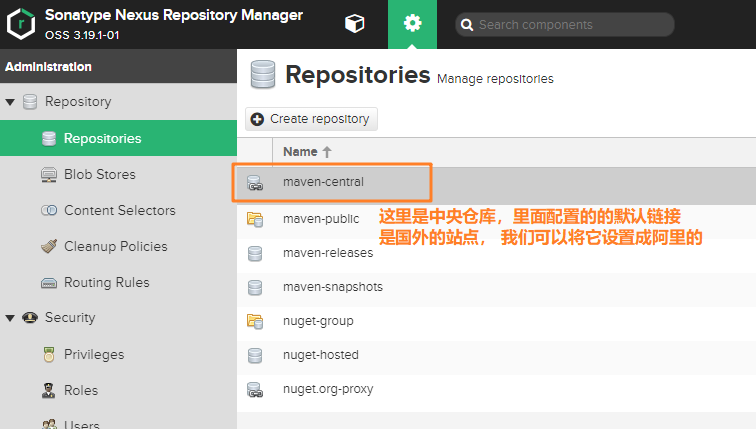
Task: Sort by the Name column header
Action: click(x=300, y=152)
